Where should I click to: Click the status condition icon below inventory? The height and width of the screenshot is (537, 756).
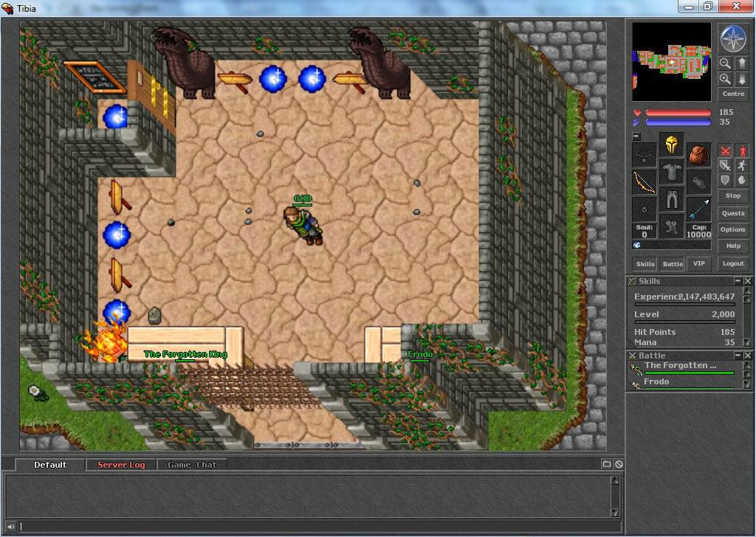[x=637, y=245]
